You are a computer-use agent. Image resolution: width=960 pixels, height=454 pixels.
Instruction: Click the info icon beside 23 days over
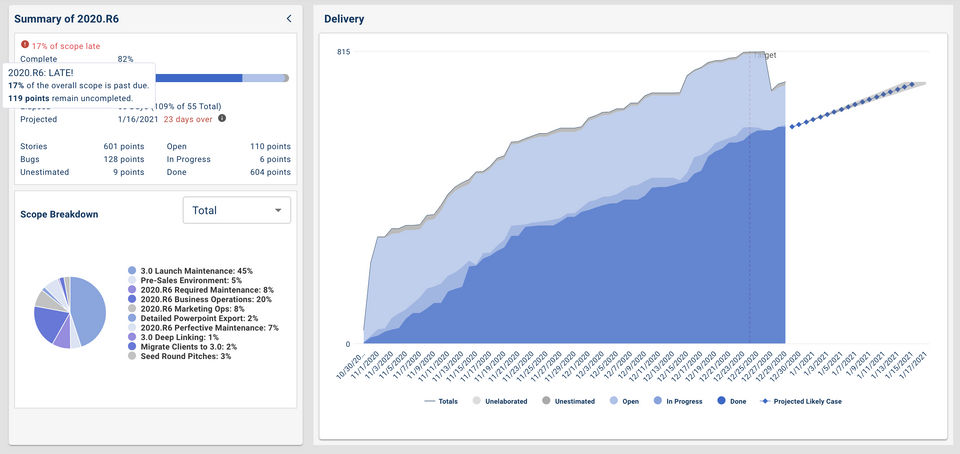(x=222, y=118)
